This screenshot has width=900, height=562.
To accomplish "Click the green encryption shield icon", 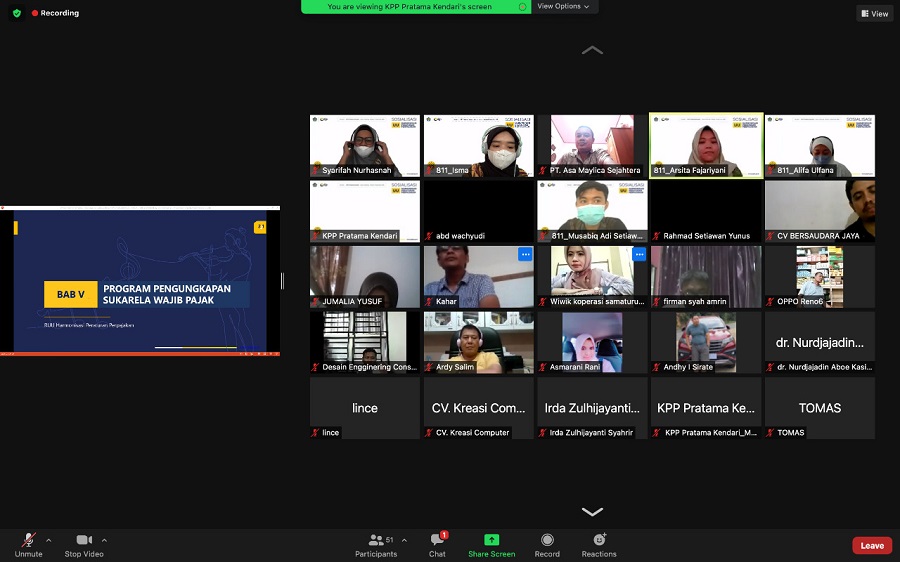I will point(17,13).
